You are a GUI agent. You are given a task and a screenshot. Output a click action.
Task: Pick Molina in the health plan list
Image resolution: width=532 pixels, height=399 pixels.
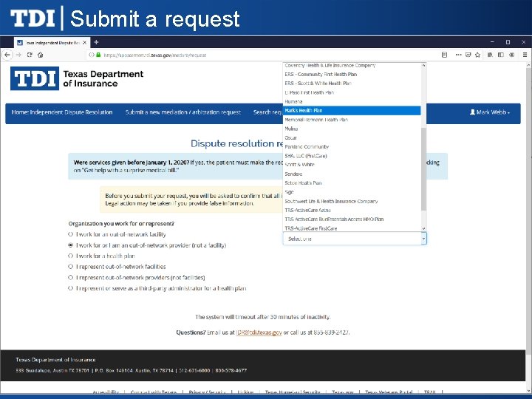pyautogui.click(x=352, y=129)
